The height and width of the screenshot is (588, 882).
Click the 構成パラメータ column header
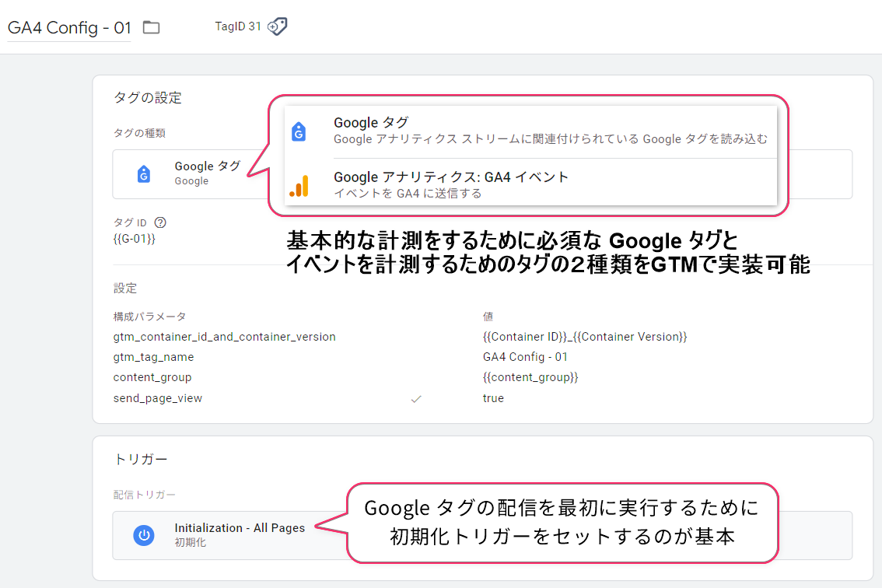[x=149, y=317]
